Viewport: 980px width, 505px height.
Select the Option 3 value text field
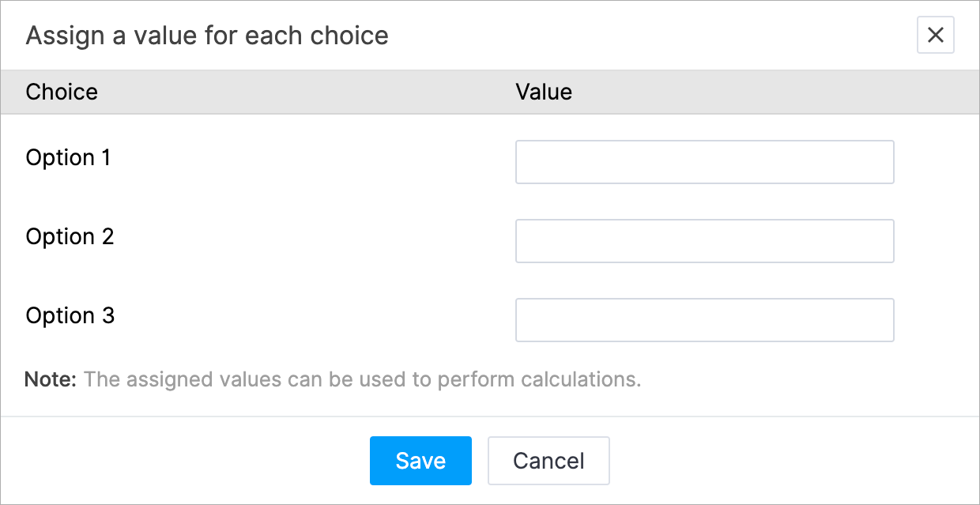click(x=704, y=320)
